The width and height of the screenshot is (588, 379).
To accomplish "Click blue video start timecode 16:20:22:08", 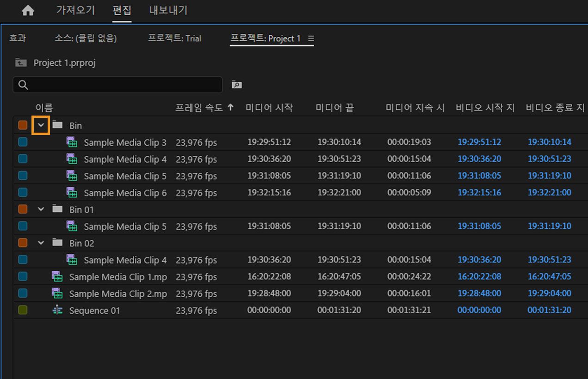I will [479, 276].
